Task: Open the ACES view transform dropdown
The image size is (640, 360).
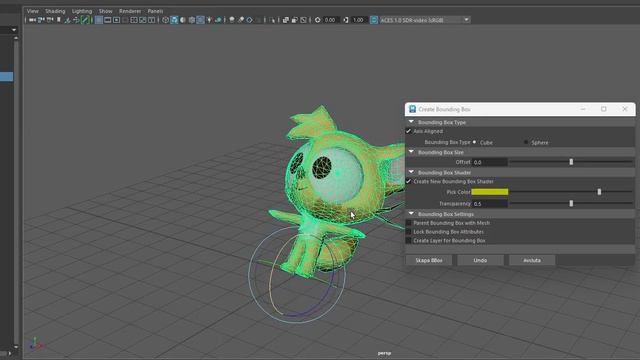Action: pos(466,20)
